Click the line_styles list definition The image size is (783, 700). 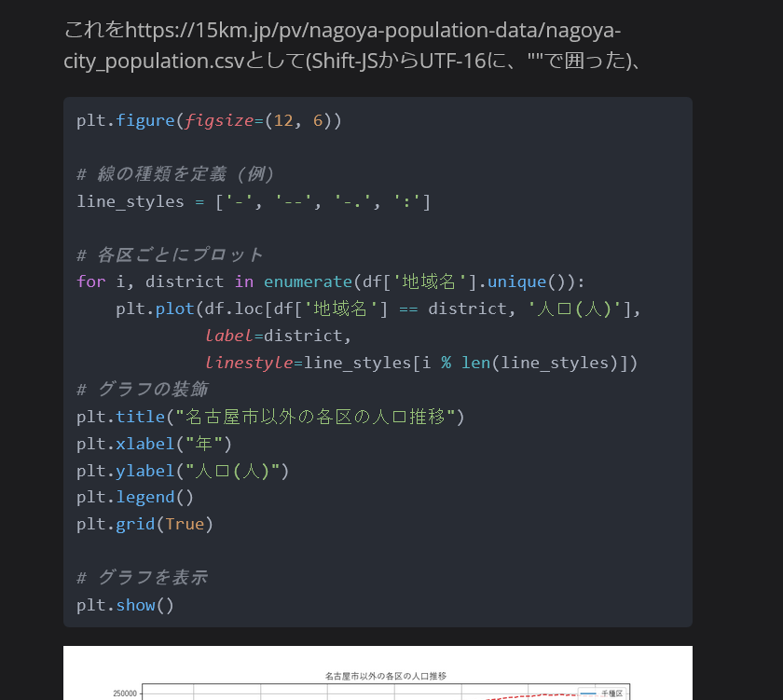click(x=252, y=200)
